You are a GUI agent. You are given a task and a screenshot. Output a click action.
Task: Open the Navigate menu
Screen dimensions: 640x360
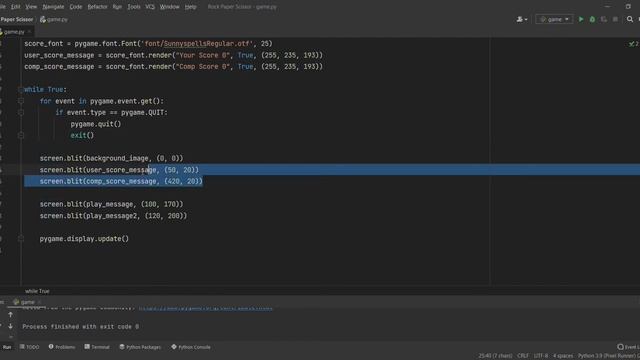coord(53,7)
